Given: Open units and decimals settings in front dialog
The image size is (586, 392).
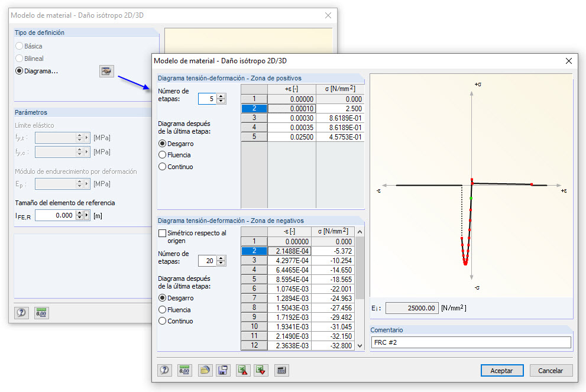Looking at the screenshot, I should [x=184, y=370].
